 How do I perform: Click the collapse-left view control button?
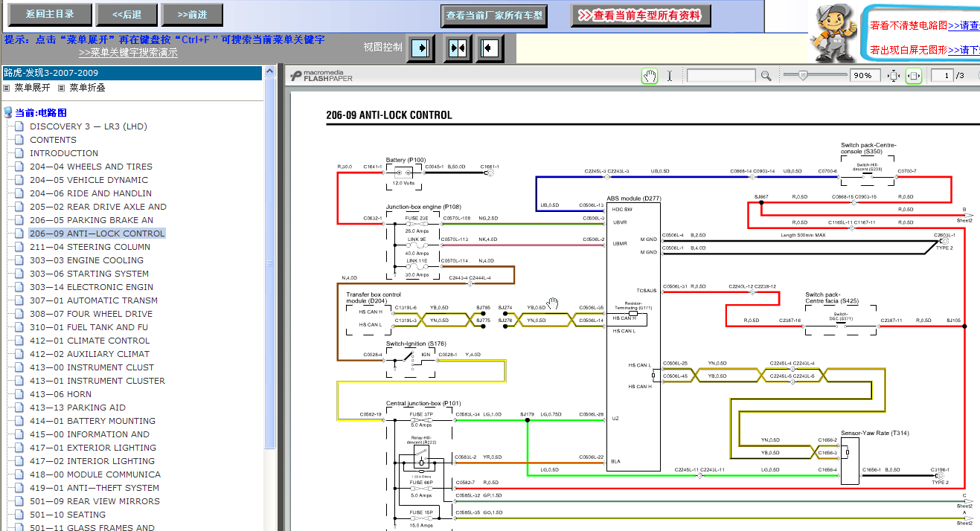pos(490,48)
